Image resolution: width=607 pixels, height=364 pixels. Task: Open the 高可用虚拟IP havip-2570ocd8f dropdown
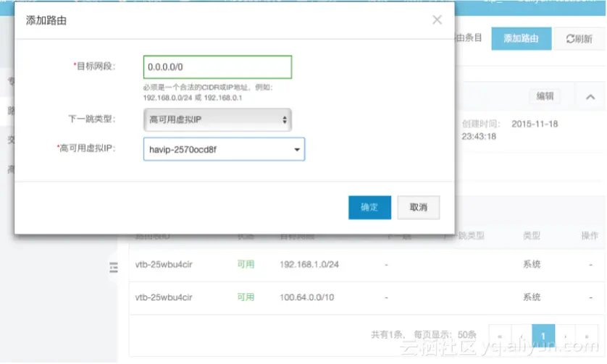point(224,149)
